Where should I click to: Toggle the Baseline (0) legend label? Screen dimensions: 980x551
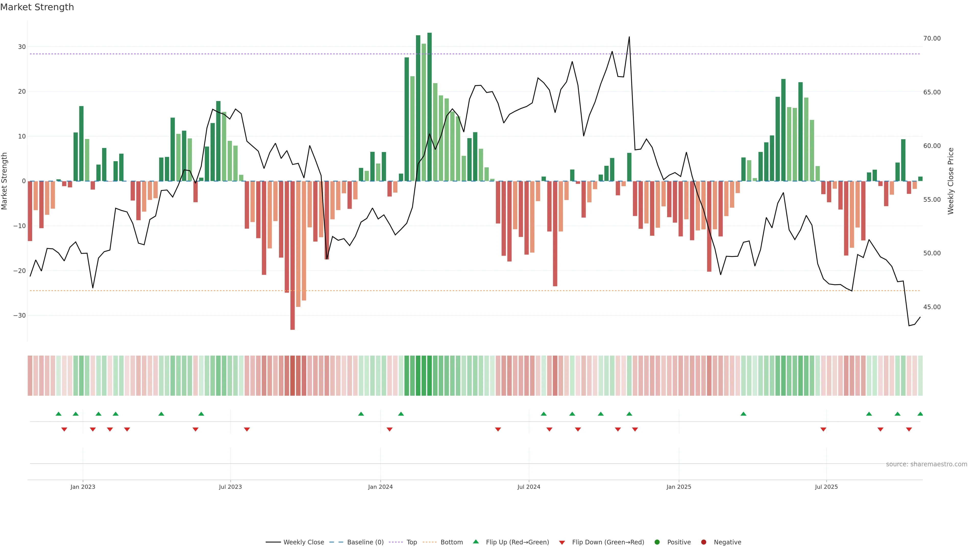[365, 542]
